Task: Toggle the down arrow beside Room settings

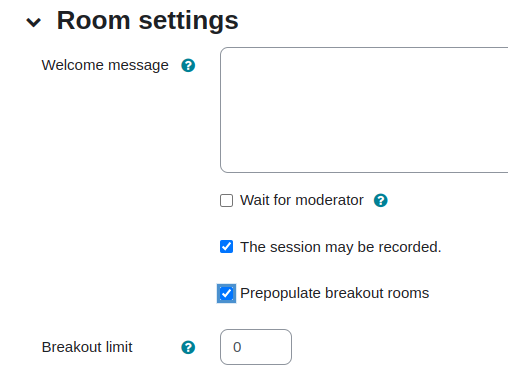Action: pyautogui.click(x=33, y=23)
